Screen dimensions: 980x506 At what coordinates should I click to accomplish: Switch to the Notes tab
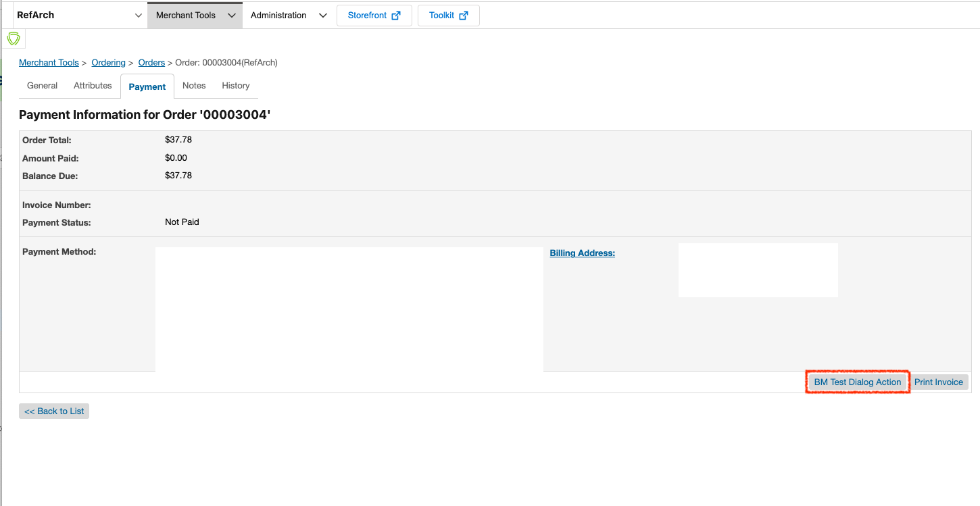click(194, 86)
